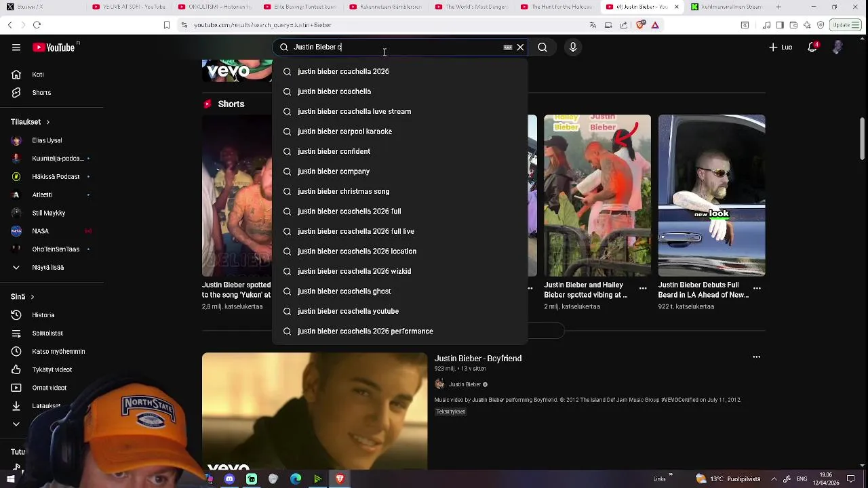Open Brave Shields lion icon

coord(641,25)
